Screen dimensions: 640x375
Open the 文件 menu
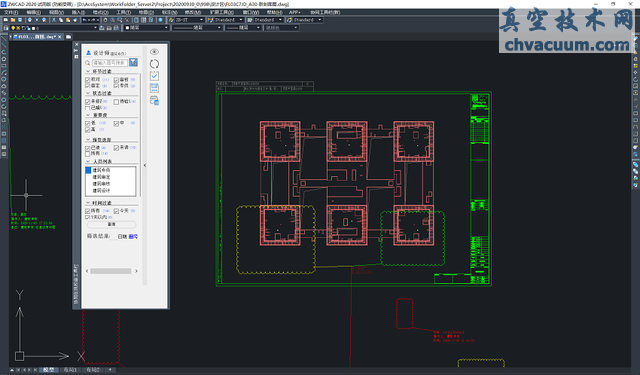pos(11,12)
